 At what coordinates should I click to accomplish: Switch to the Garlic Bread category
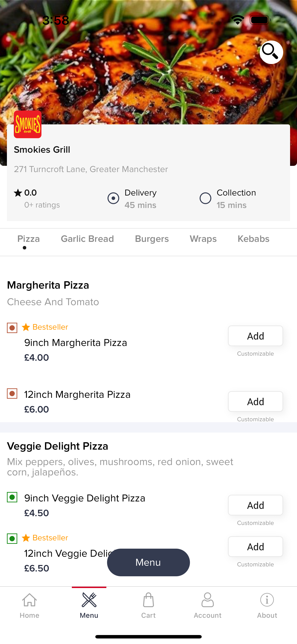point(87,239)
